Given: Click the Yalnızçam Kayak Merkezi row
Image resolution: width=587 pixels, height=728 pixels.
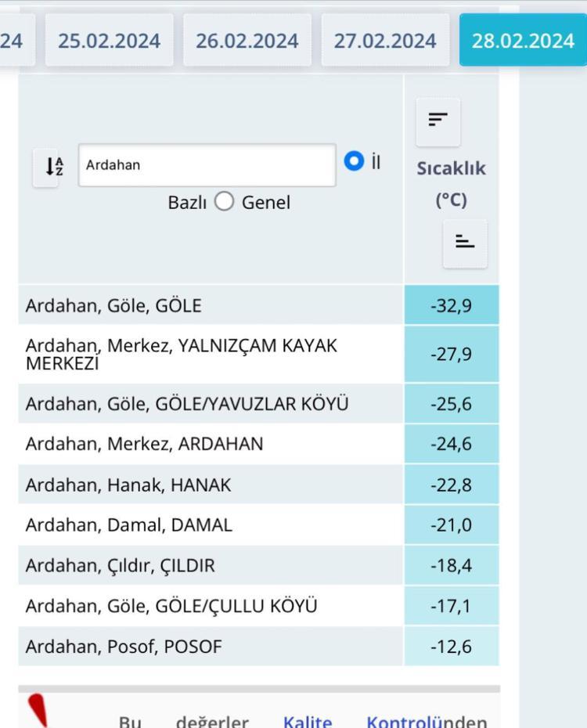Looking at the screenshot, I should click(182, 355).
